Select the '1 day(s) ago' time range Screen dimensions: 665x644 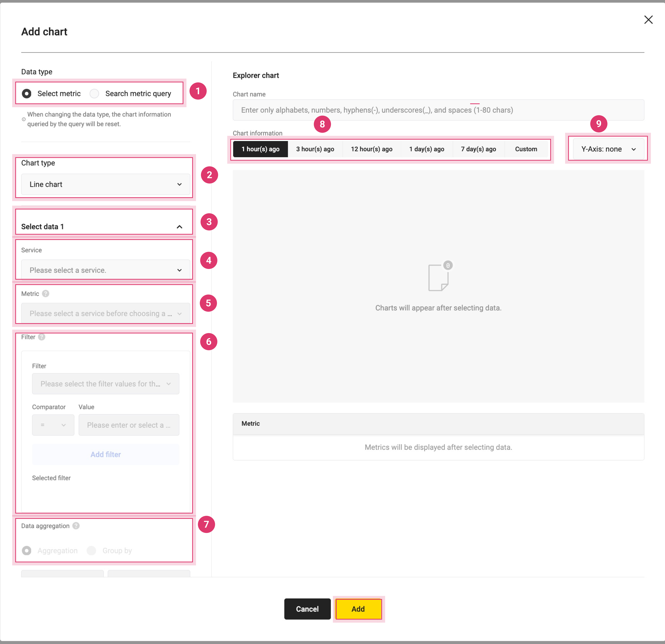(x=426, y=149)
